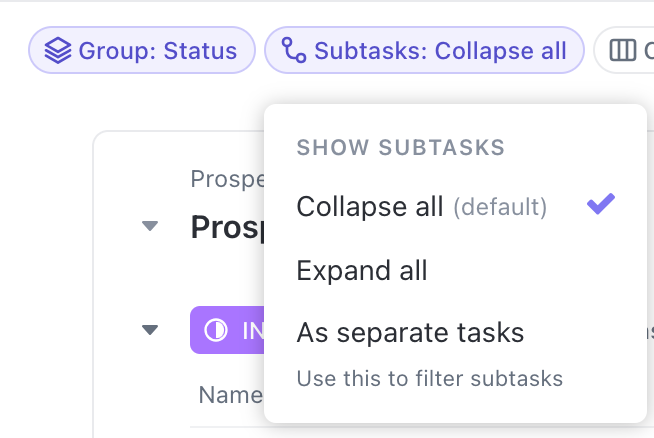Click the layers icon in Group chip
The height and width of the screenshot is (438, 654).
58,50
